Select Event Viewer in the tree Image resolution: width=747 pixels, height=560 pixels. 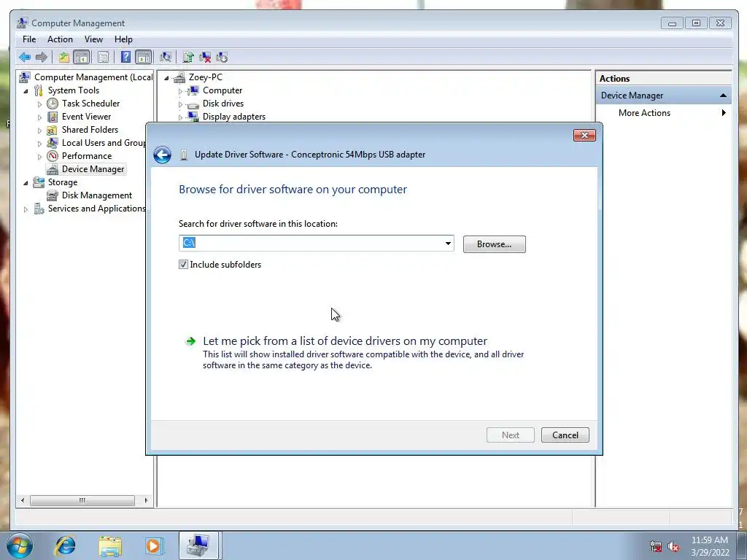86,117
